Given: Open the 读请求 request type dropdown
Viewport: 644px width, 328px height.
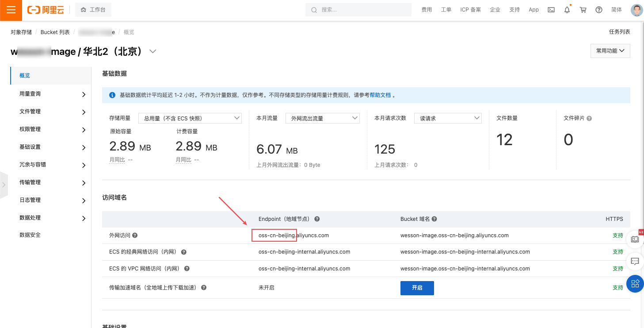Looking at the screenshot, I should click(447, 118).
